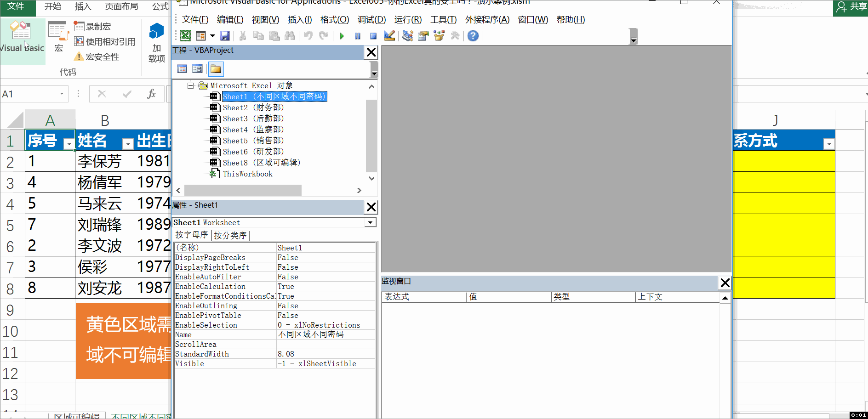Image resolution: width=868 pixels, height=419 pixels.
Task: Select ThisWorkbook in the project tree
Action: click(247, 174)
